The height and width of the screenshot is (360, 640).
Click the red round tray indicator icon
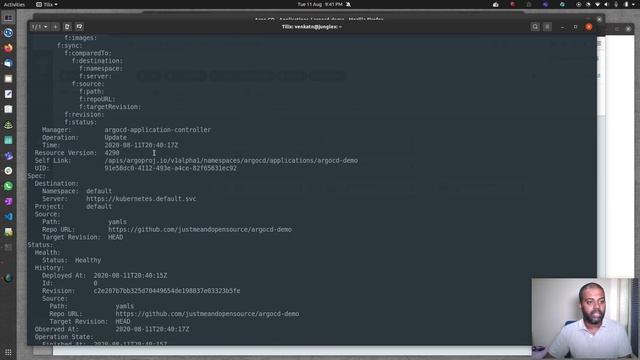point(513,4)
